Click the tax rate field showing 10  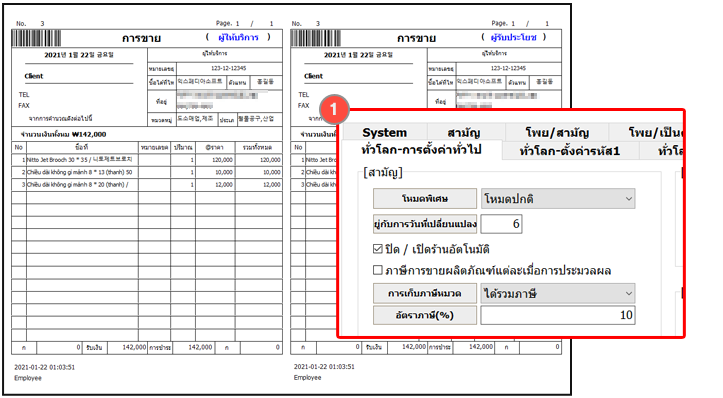558,315
